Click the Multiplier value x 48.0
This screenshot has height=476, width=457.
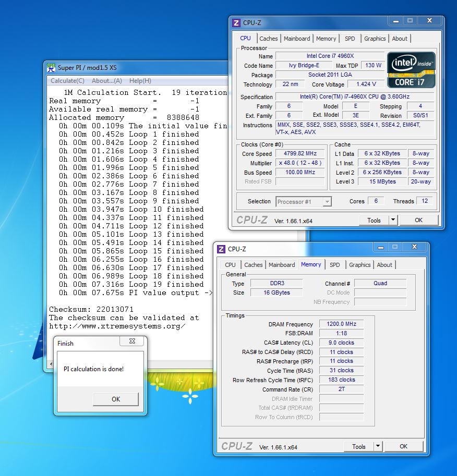[300, 163]
